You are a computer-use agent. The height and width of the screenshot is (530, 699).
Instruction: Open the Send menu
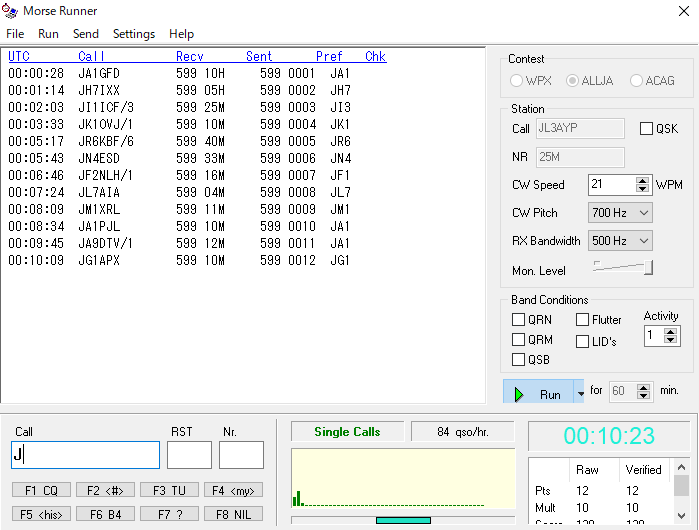(x=86, y=34)
